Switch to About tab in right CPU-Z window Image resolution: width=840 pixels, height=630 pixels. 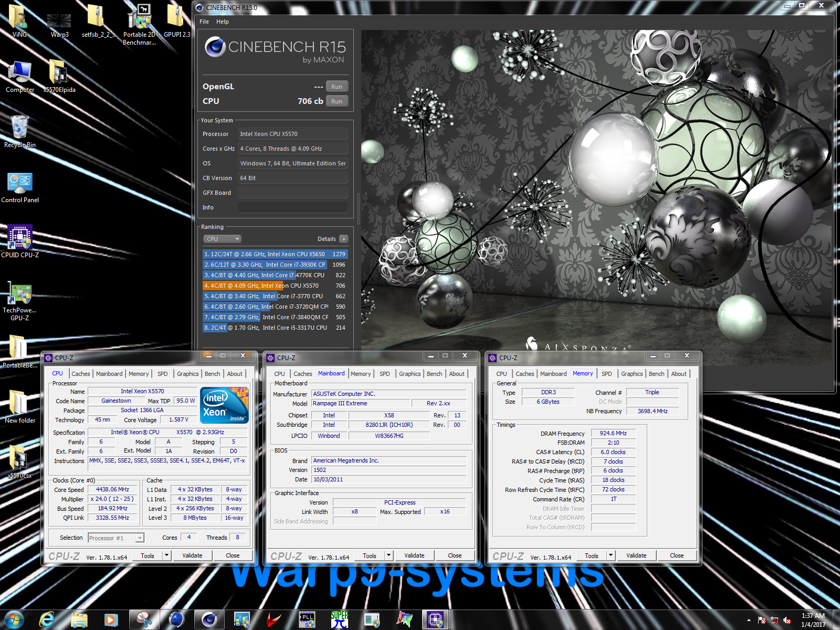(x=679, y=374)
